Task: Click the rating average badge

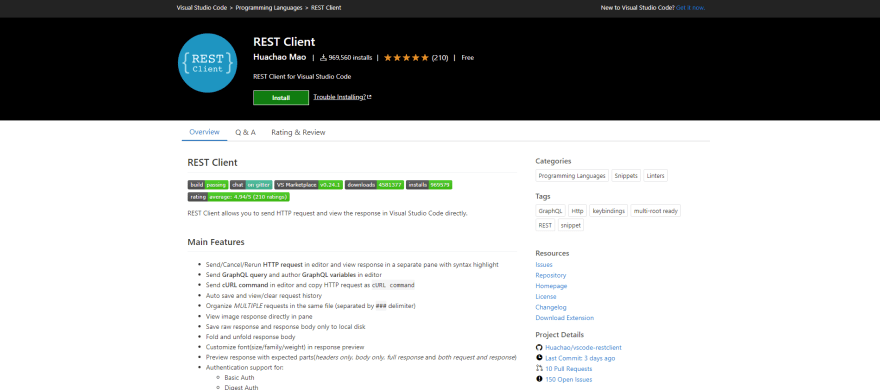Action: tap(239, 197)
